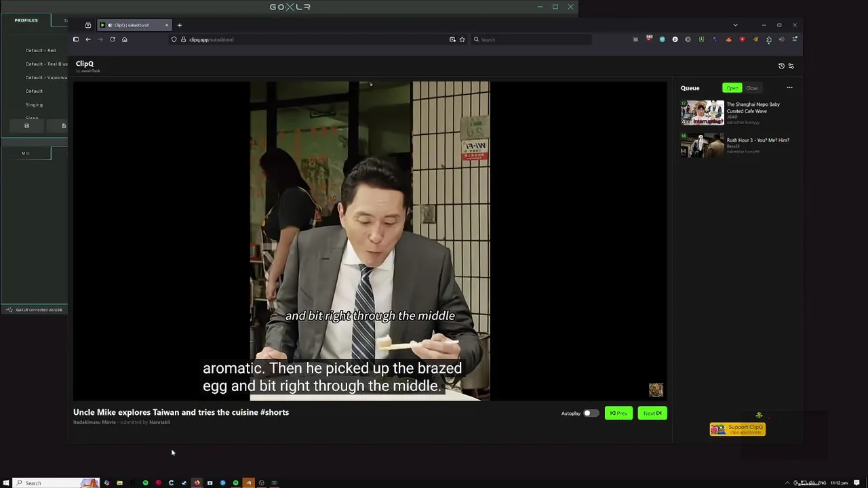Select The Shanghai Nepo Baby queue thumbnail

[703, 113]
